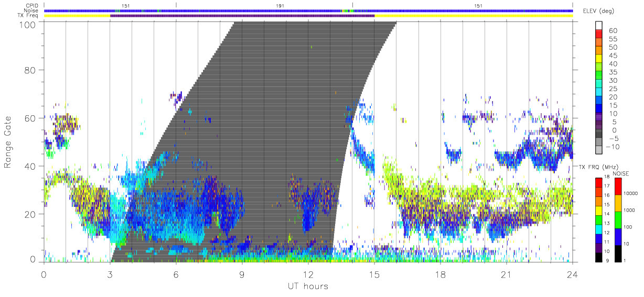Click the UT hours axis title

[x=307, y=286]
